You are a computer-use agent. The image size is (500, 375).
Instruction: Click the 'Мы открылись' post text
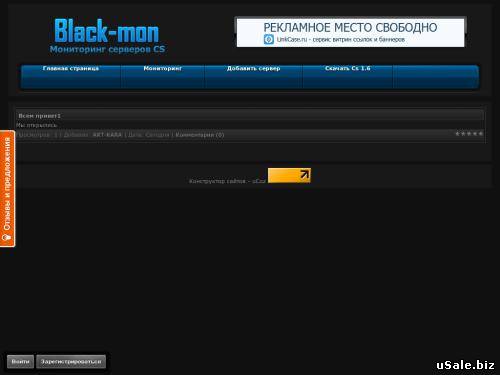click(x=37, y=125)
